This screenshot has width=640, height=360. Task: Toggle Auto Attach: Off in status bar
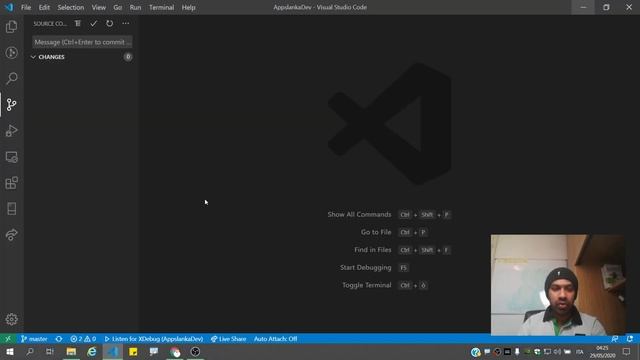275,339
